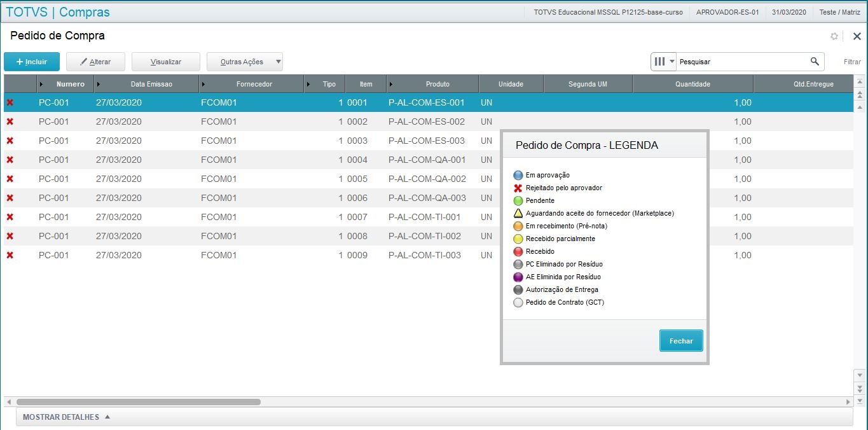This screenshot has width=868, height=430.
Task: Click red X status of item 0009
Action: tap(10, 255)
